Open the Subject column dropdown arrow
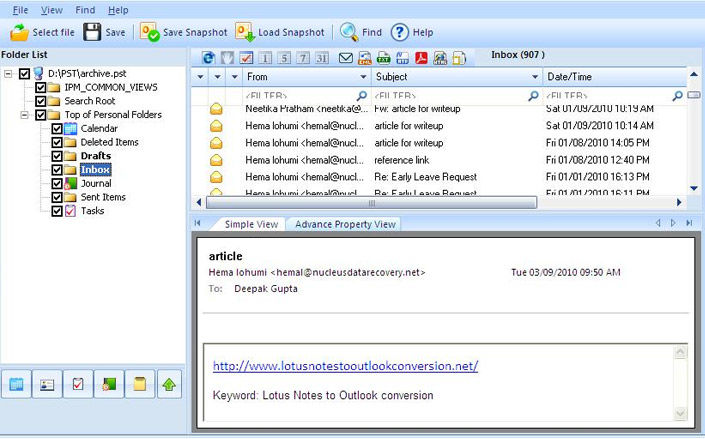The height and width of the screenshot is (439, 705). [x=535, y=77]
